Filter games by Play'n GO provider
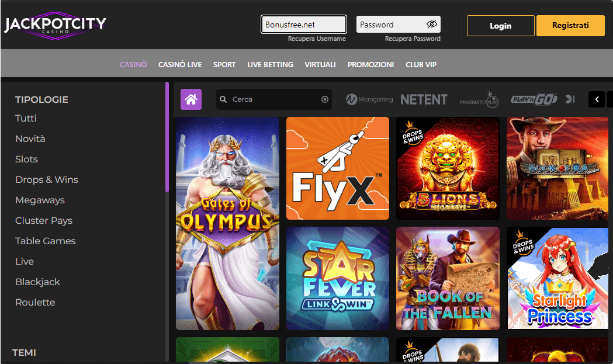The height and width of the screenshot is (364, 613). [534, 100]
